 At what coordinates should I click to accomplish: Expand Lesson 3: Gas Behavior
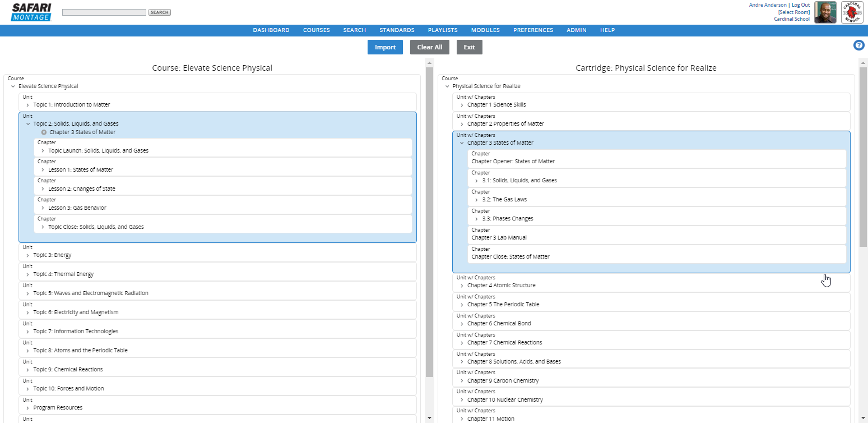point(43,208)
